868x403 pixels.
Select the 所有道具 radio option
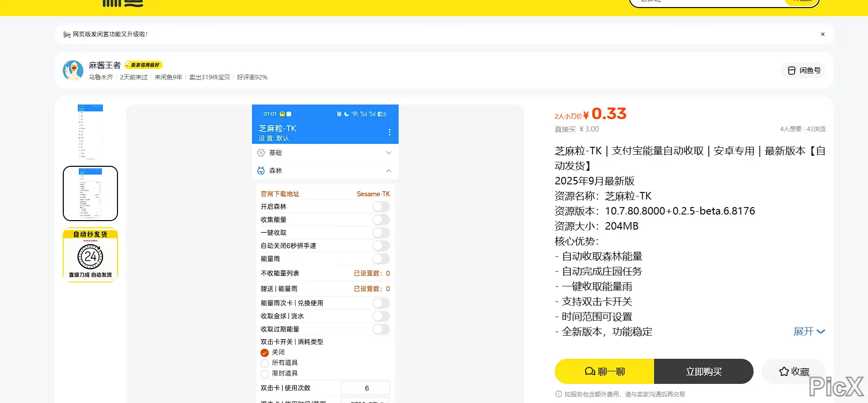point(265,363)
